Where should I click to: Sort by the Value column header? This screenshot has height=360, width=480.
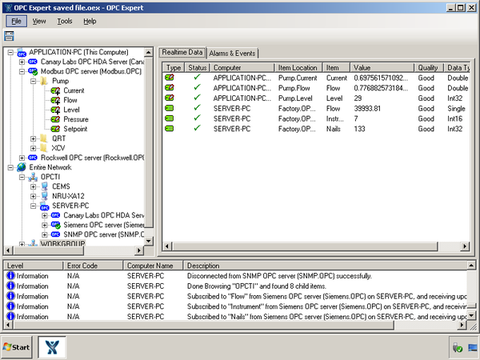382,68
